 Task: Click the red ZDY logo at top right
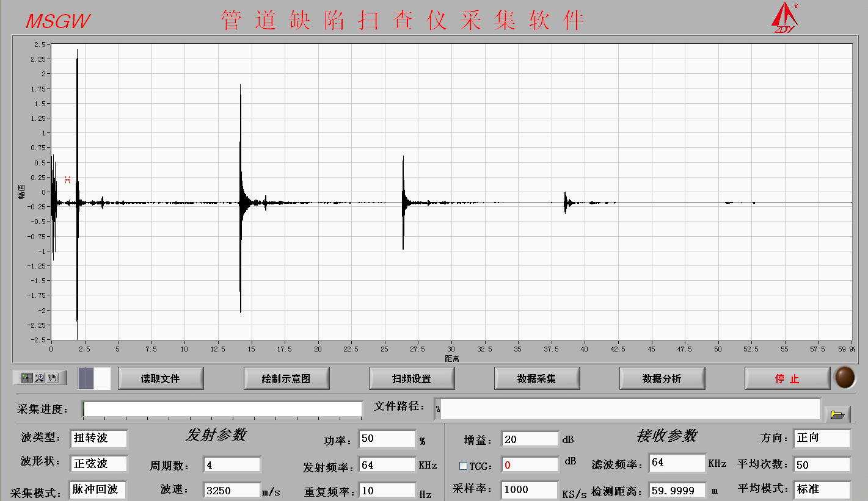(784, 18)
